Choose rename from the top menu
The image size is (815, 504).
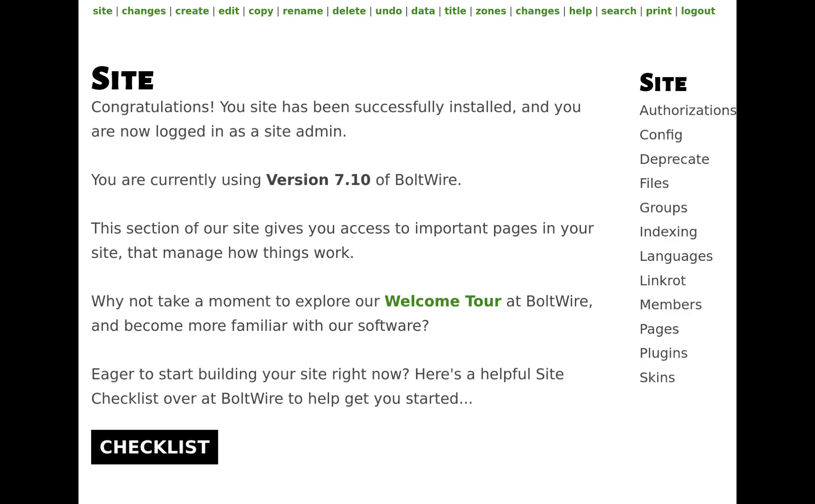tap(303, 11)
